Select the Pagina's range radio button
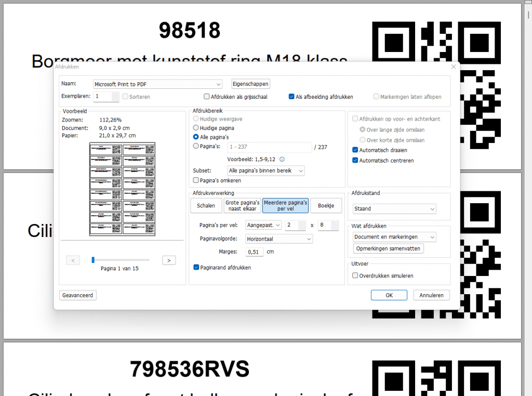 pyautogui.click(x=196, y=146)
